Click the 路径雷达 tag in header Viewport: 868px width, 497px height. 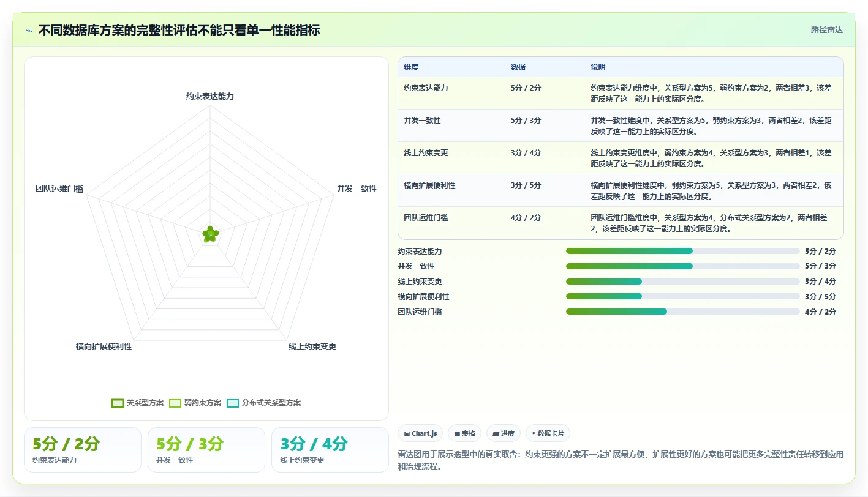pos(826,29)
